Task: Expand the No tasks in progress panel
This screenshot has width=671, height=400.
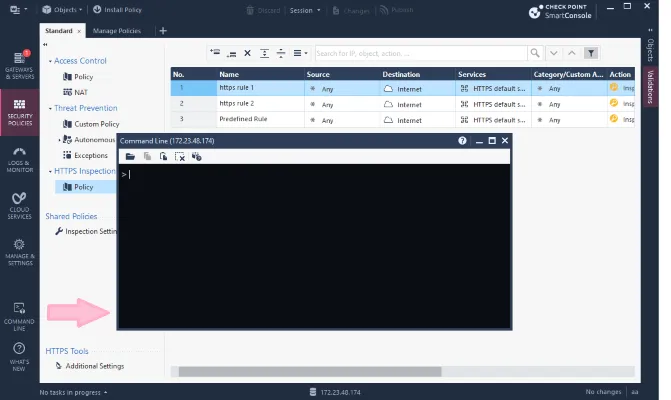Action: click(x=73, y=392)
